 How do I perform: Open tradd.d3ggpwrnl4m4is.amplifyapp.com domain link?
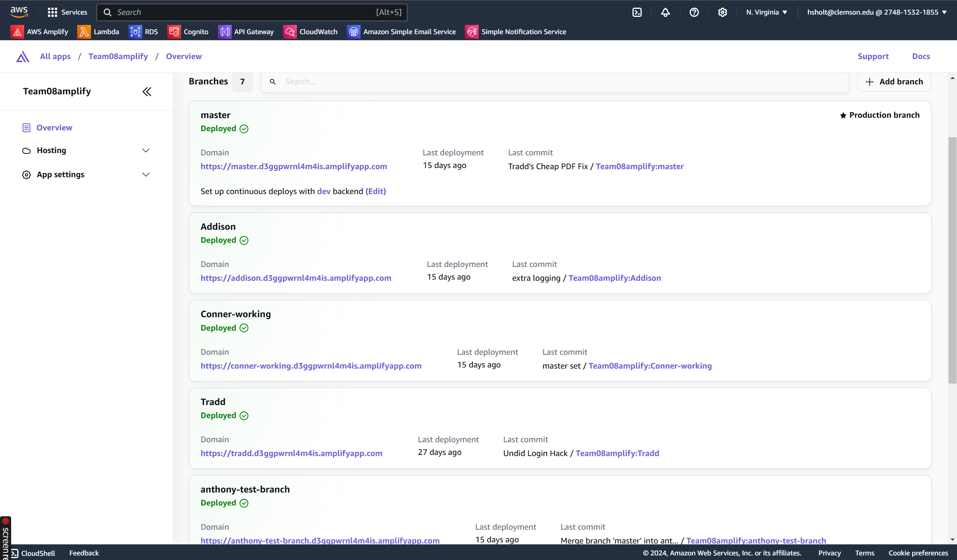(292, 453)
